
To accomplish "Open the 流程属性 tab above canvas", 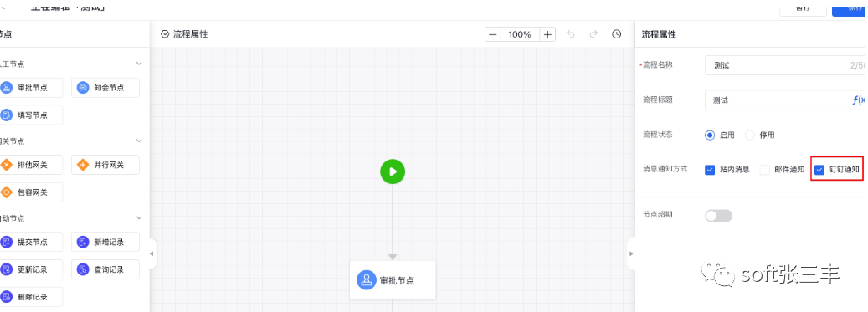I will coord(184,34).
